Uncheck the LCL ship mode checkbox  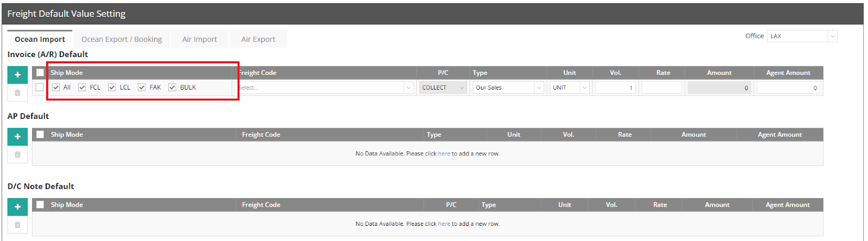(x=112, y=87)
